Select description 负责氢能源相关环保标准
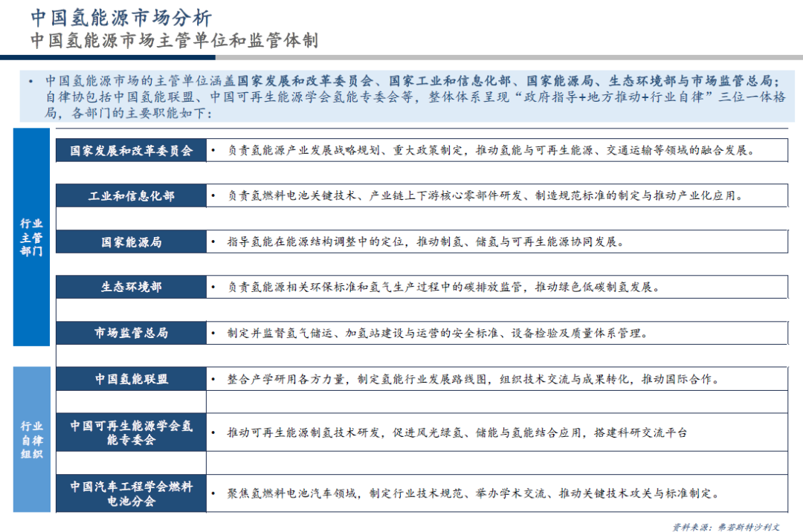 pyautogui.click(x=497, y=287)
